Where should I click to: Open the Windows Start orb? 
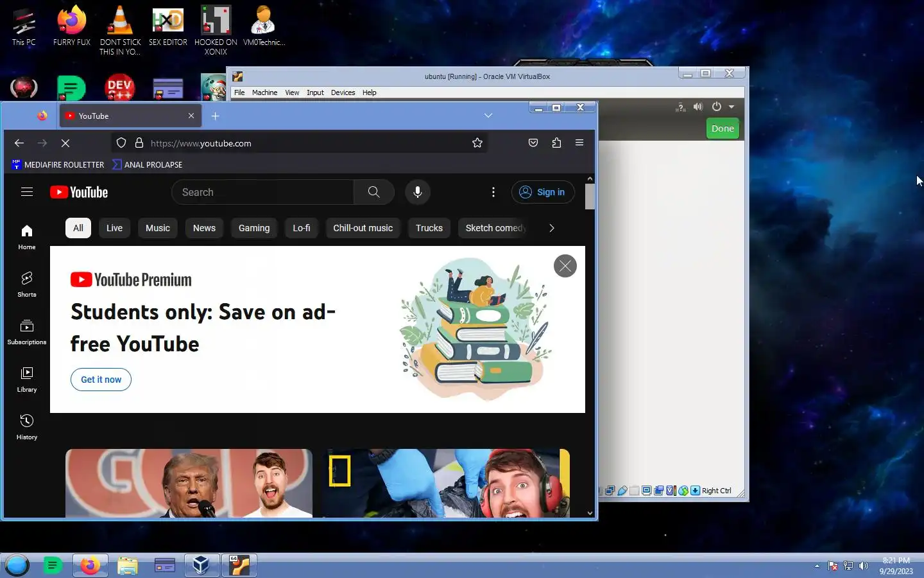click(x=17, y=565)
